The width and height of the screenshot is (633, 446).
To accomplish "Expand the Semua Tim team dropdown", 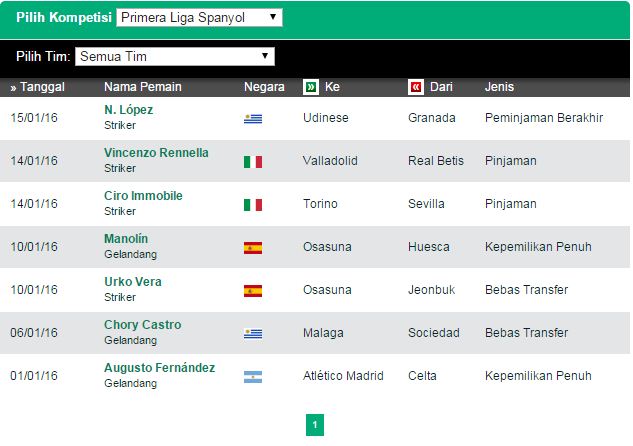I will [174, 57].
